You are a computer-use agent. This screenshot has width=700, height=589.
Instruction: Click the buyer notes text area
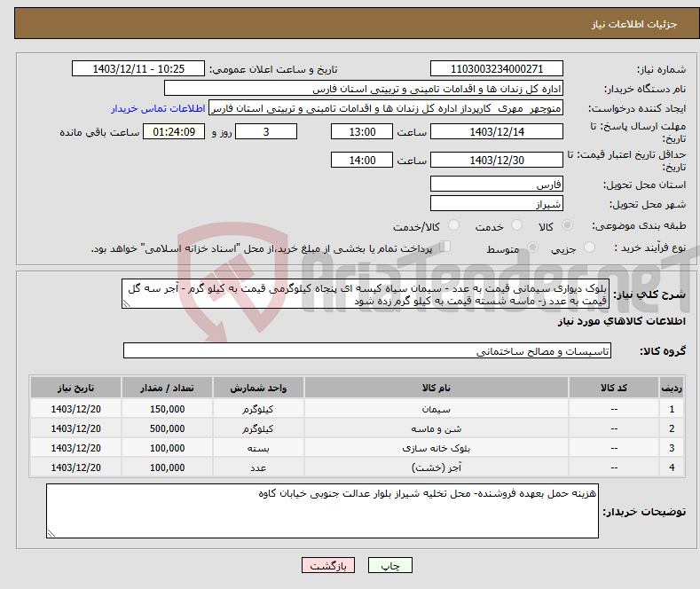322,511
